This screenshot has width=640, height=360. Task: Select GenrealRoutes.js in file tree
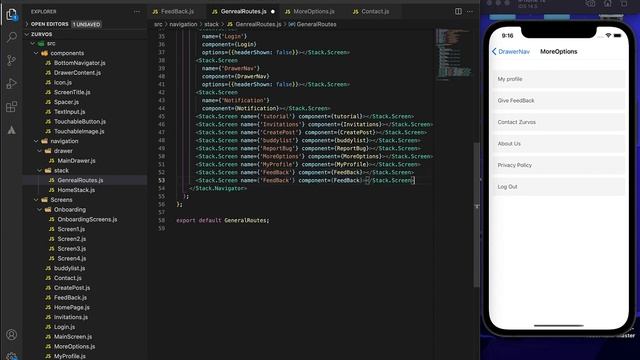(x=80, y=180)
